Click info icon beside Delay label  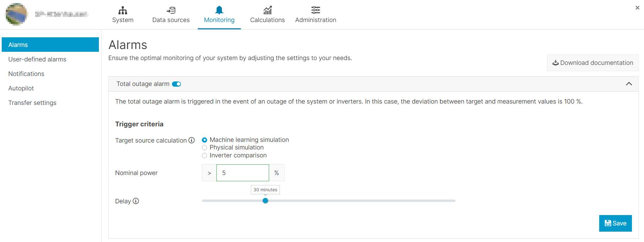click(x=136, y=201)
